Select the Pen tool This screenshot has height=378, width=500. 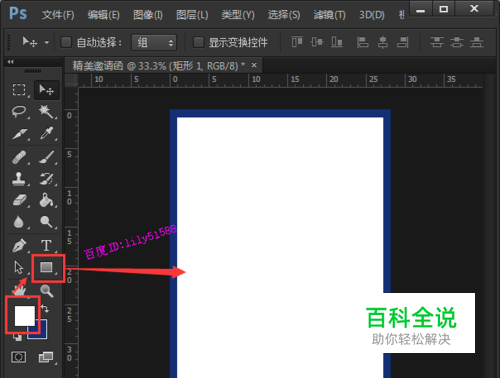[x=19, y=246]
